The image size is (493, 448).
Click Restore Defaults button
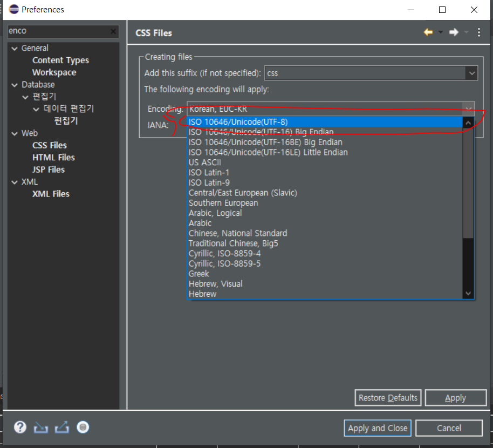[388, 398]
